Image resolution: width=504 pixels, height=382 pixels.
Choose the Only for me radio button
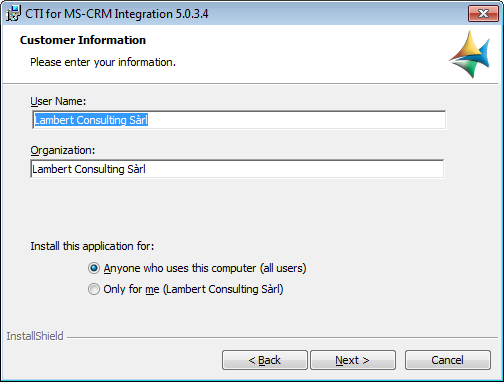click(x=94, y=289)
